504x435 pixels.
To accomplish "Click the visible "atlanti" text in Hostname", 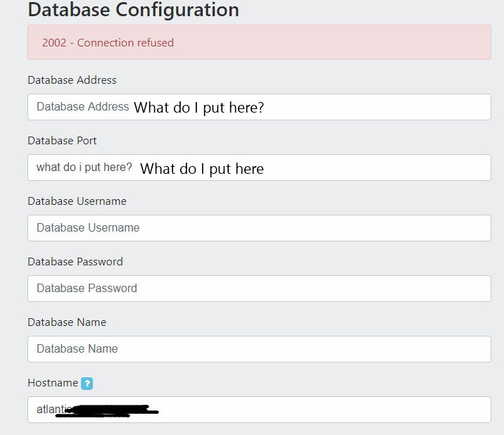I will coord(46,409).
